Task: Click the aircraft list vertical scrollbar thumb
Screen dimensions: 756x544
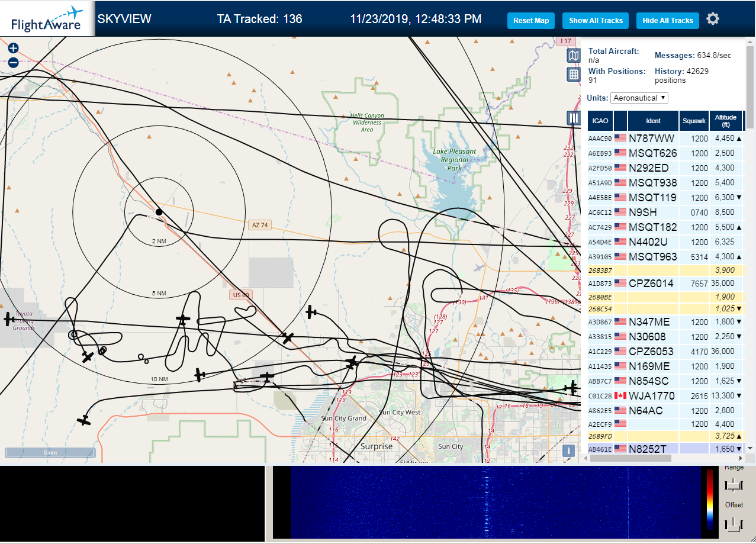Action: 750,87
